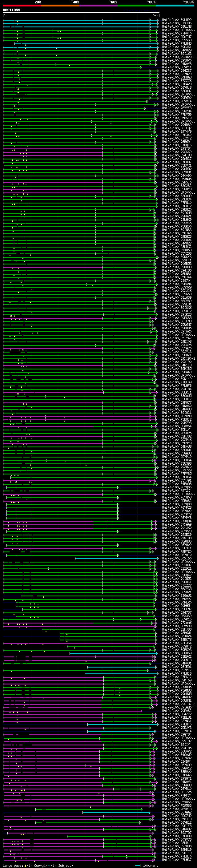Select hit label UniRef100_Q8H6W1
Viewport: 197px width, 868px height.
[176, 633]
